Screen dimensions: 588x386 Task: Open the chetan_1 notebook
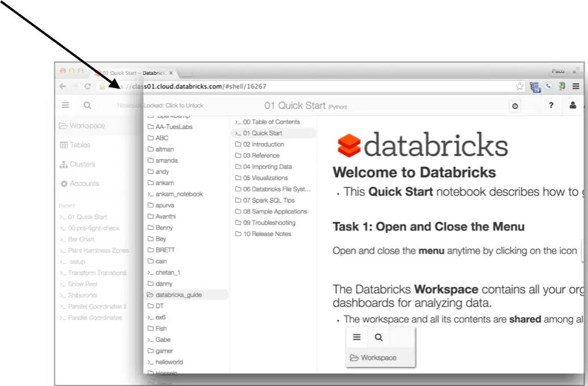(164, 272)
